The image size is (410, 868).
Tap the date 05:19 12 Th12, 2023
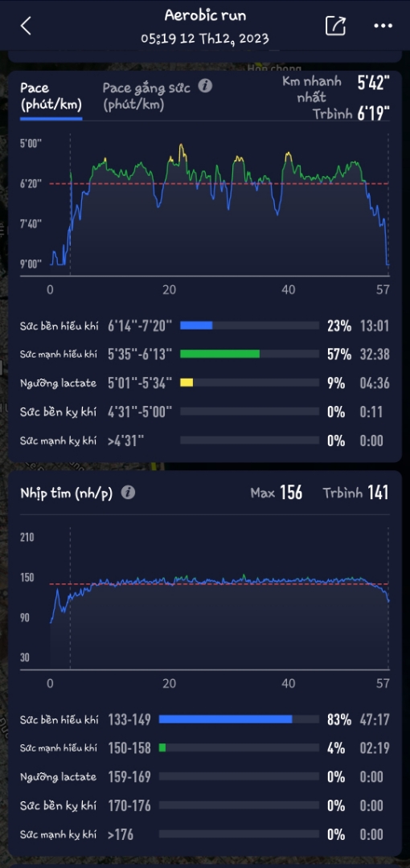pyautogui.click(x=205, y=39)
